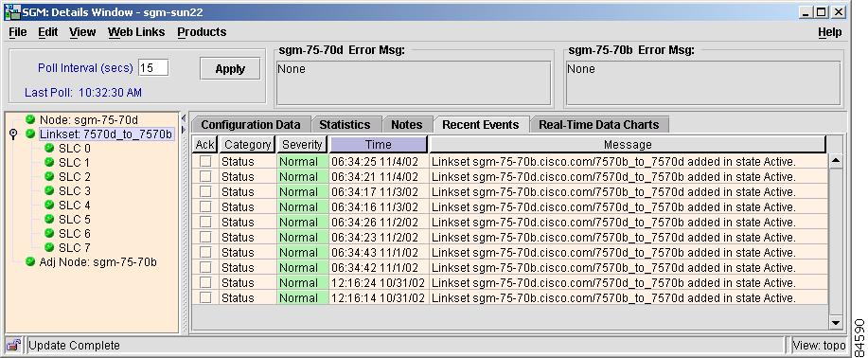Open the Products menu
The image size is (868, 358).
202,32
